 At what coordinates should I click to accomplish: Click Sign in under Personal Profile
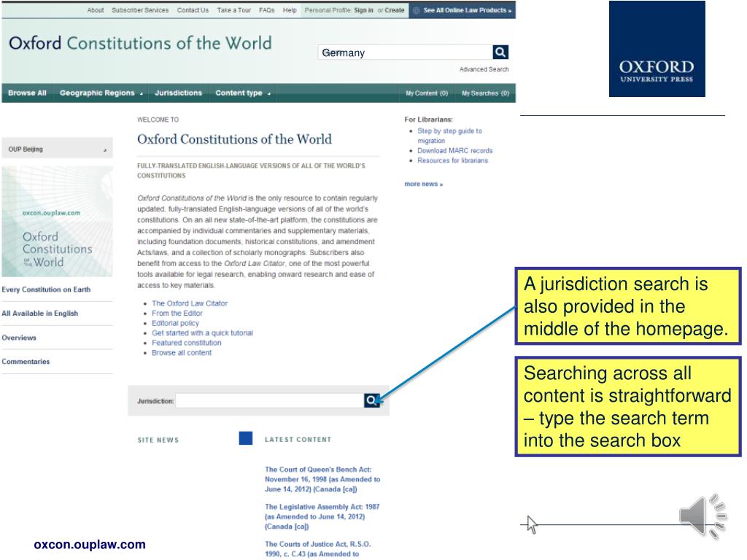pyautogui.click(x=363, y=10)
